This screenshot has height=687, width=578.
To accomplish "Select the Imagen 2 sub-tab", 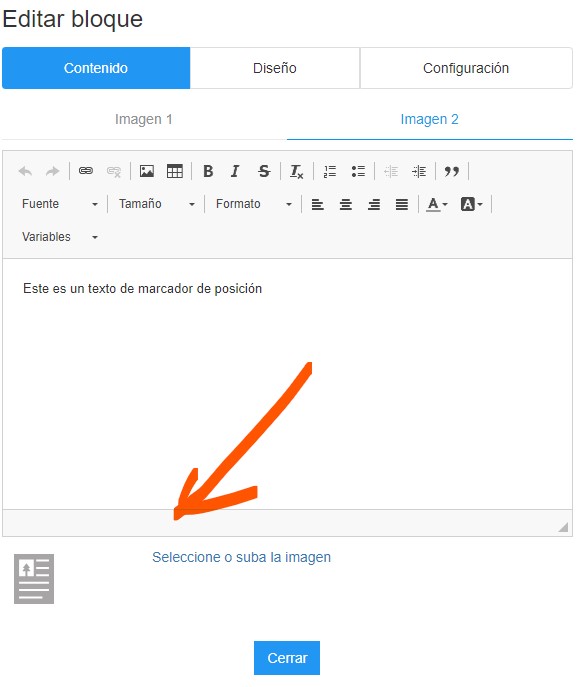I will [x=429, y=119].
